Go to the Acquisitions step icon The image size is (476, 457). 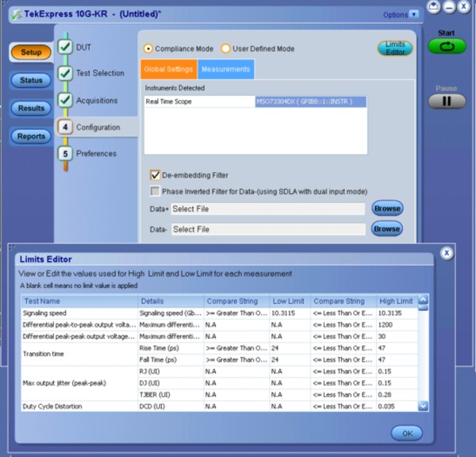click(64, 101)
